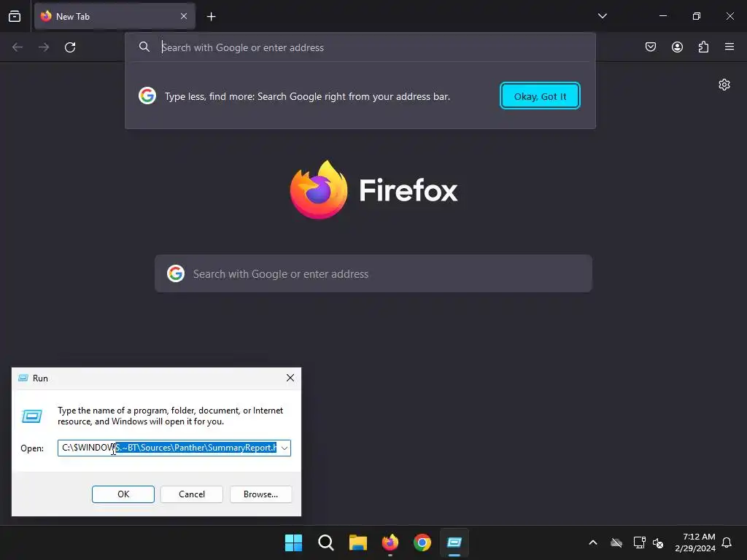Select the New Tab browser tab
This screenshot has width=747, height=560.
(115, 16)
